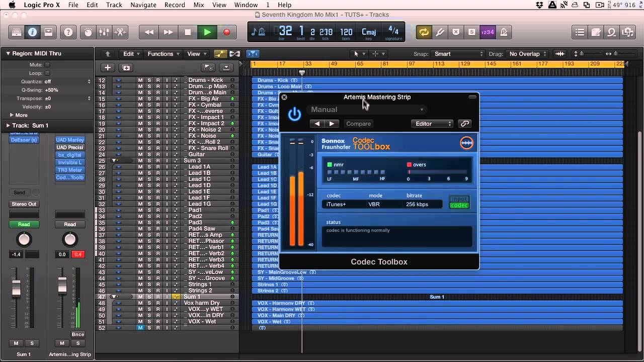Toggle the Cycle mode button

pyautogui.click(x=424, y=32)
